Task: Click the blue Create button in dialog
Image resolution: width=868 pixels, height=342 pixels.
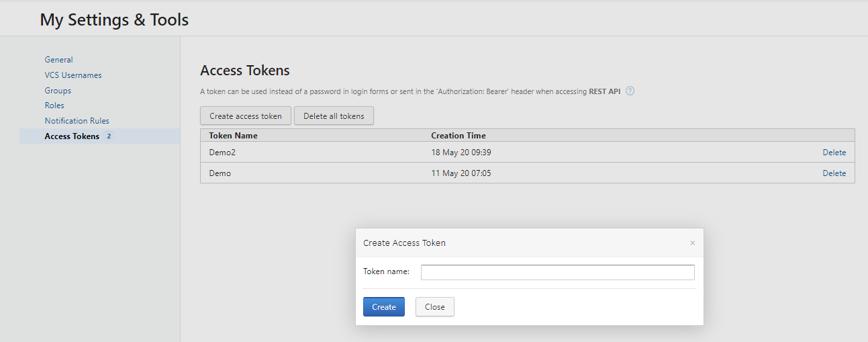Action: click(383, 307)
